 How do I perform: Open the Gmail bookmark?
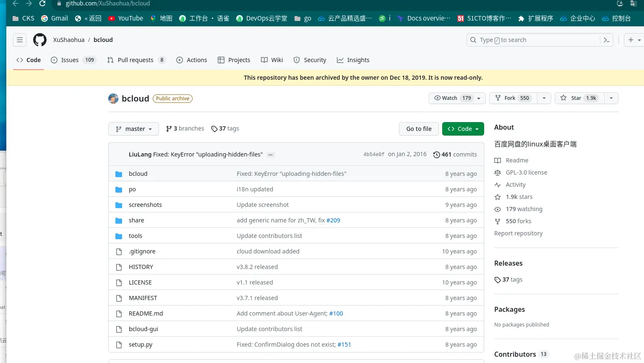click(x=55, y=18)
